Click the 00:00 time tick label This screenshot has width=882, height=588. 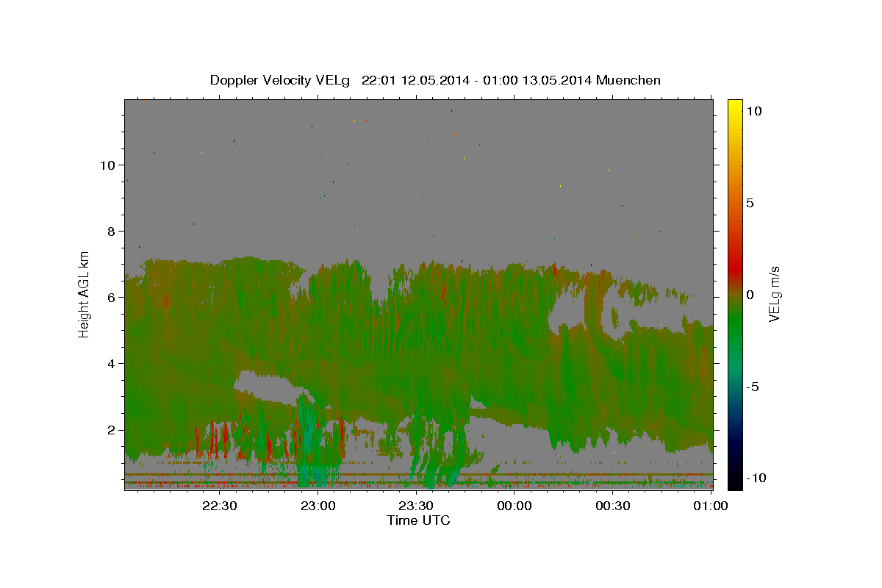(x=514, y=506)
